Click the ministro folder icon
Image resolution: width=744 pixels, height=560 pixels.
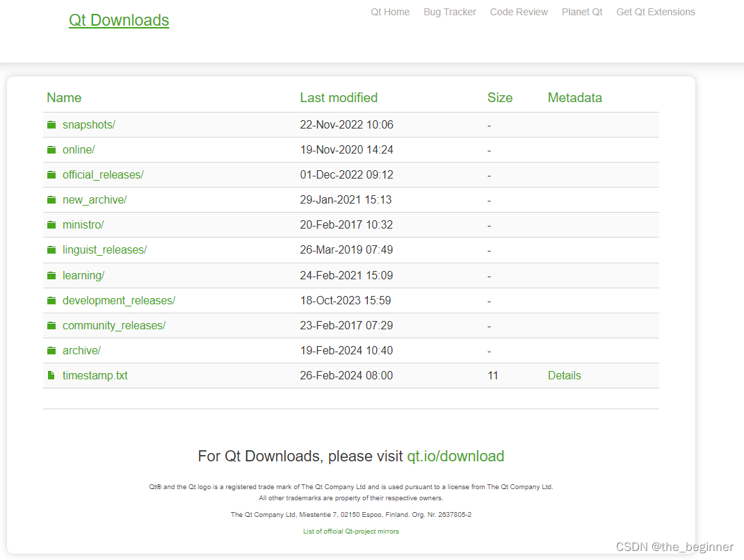click(51, 224)
